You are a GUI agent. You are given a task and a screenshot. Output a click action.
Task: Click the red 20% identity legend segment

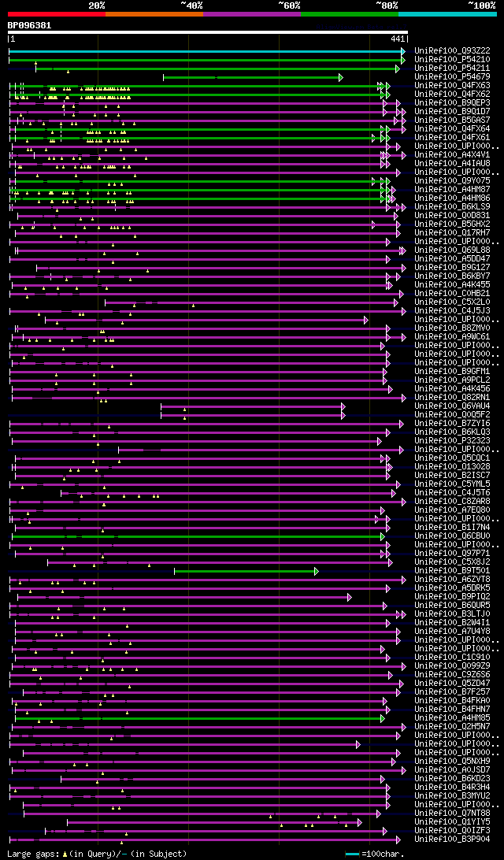point(57,14)
